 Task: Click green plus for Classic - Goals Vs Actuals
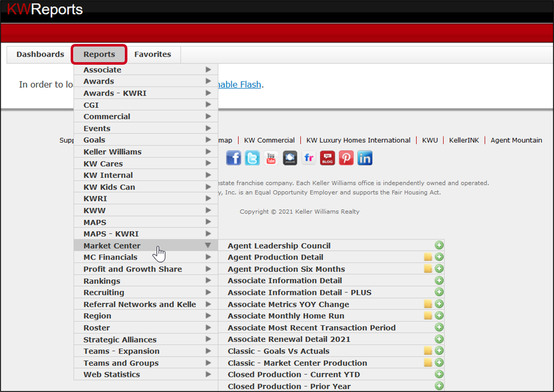pos(439,351)
